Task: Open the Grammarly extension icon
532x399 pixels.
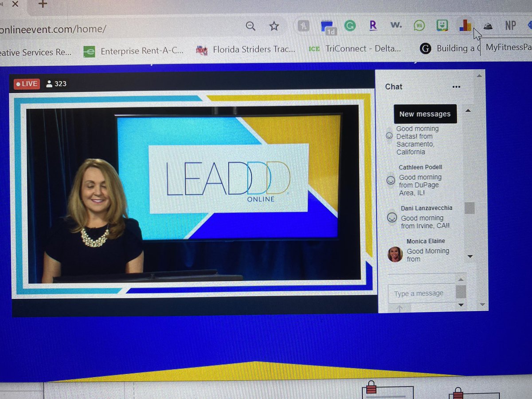Action: pyautogui.click(x=350, y=26)
